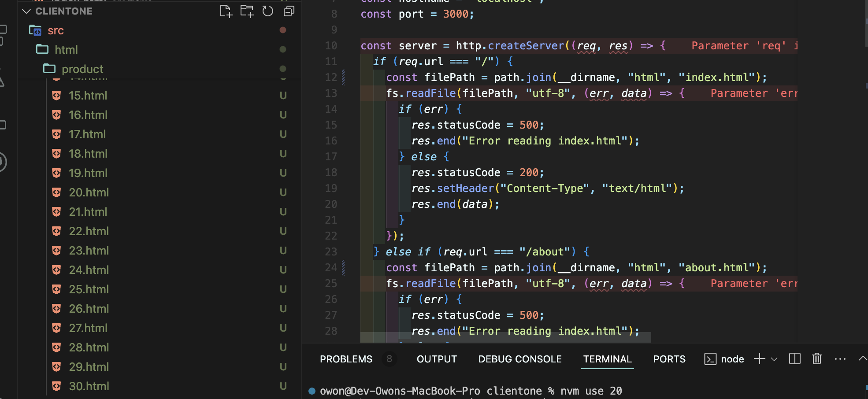
Task: Maximize panel with the upward chevron
Action: tap(863, 359)
